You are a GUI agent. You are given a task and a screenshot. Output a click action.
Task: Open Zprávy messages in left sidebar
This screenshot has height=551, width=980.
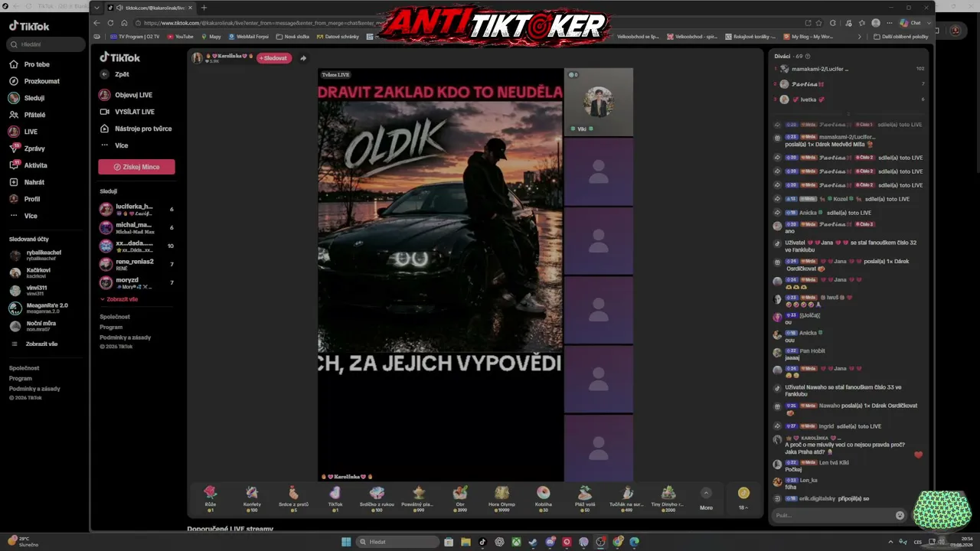pyautogui.click(x=27, y=148)
